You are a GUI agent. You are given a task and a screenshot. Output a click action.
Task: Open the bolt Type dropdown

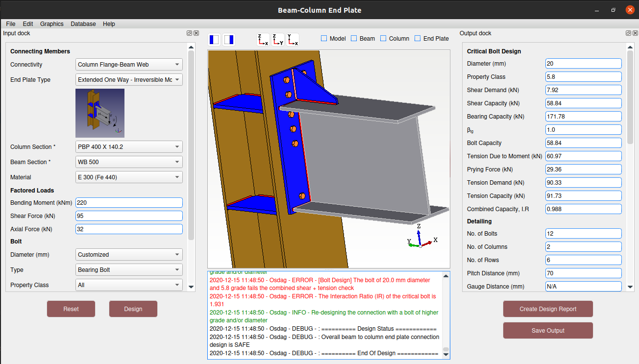pyautogui.click(x=129, y=270)
